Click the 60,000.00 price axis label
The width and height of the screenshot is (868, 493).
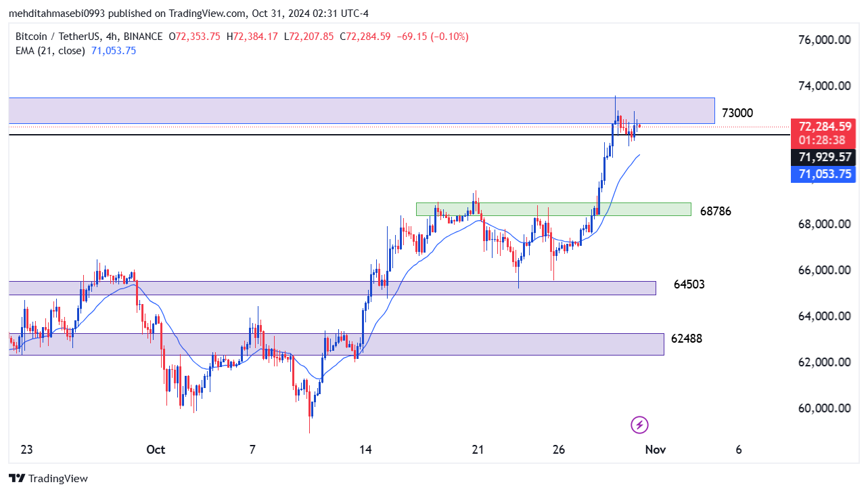pyautogui.click(x=824, y=408)
